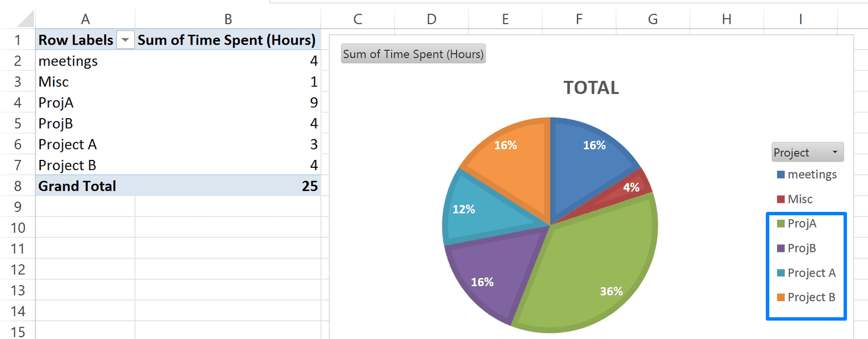Click the chart title TOTAL

click(590, 88)
